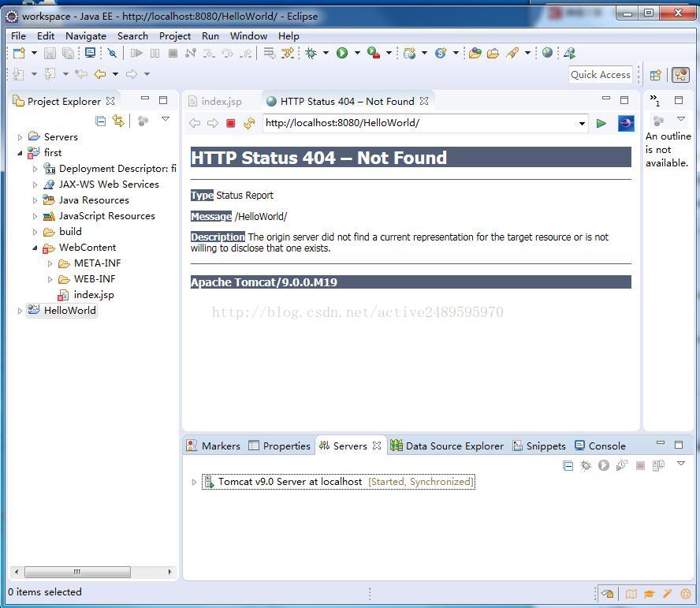Toggle Link with Editor in Project Explorer
The width and height of the screenshot is (700, 608).
118,121
